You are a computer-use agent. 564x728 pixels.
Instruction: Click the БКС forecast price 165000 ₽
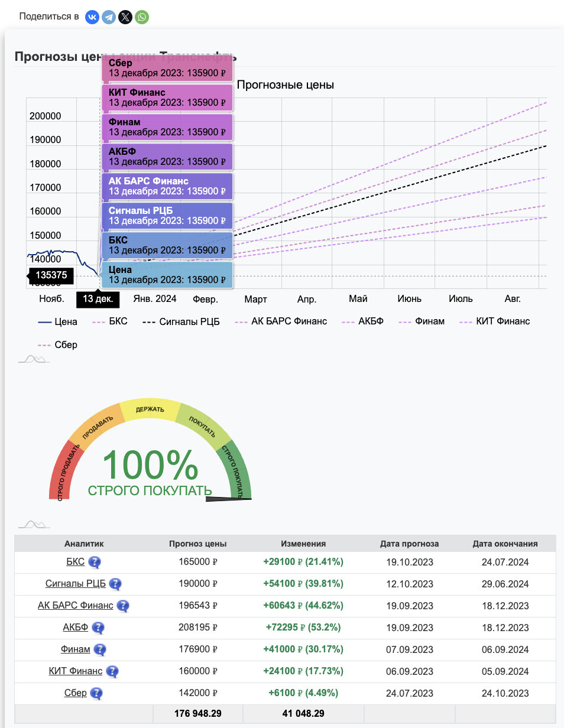click(198, 562)
